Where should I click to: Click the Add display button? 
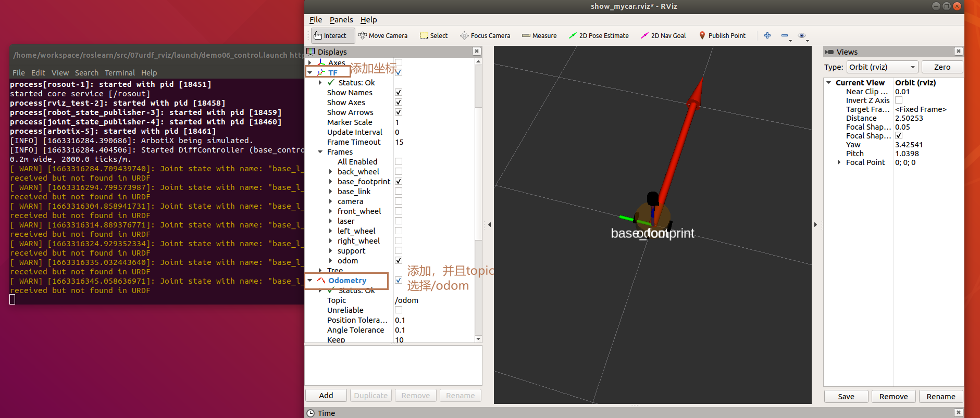pyautogui.click(x=326, y=396)
